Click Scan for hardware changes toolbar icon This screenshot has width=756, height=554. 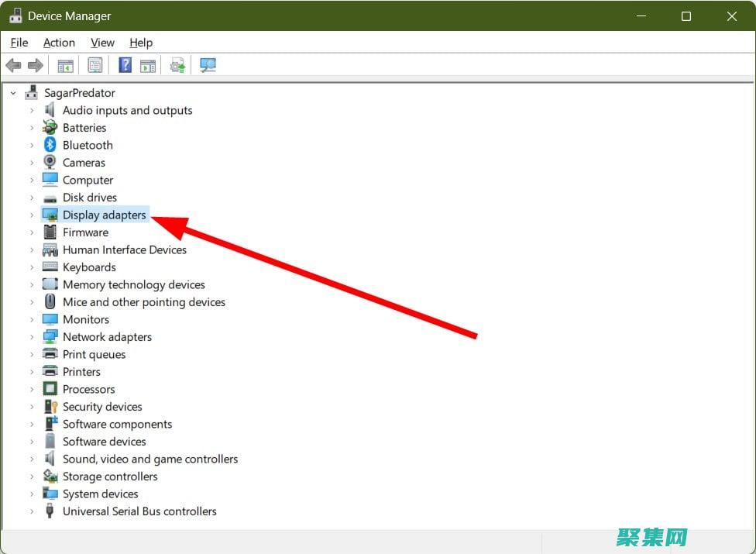(208, 66)
